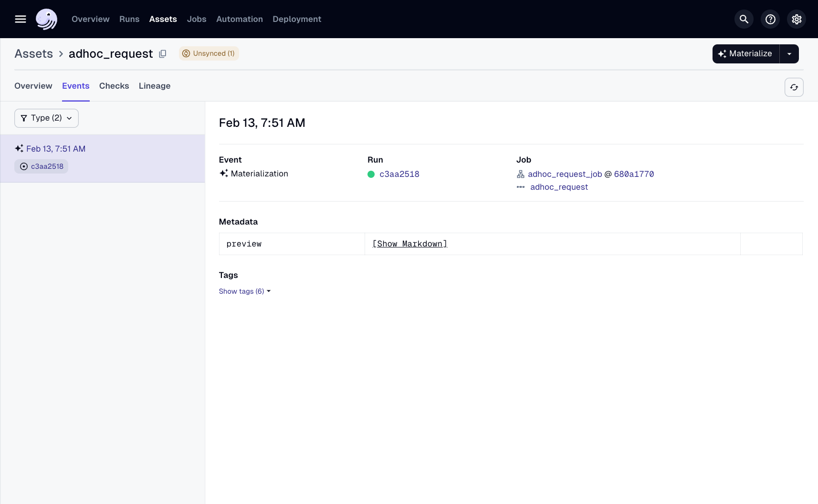Viewport: 818px width, 504px height.
Task: Expand the Materialize button dropdown arrow
Action: (788, 53)
